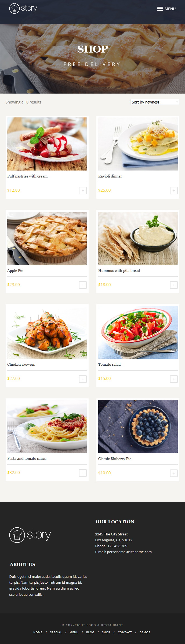Viewport: 185px width, 644px height.
Task: Add Tomato salad with plus icon
Action: 174,379
